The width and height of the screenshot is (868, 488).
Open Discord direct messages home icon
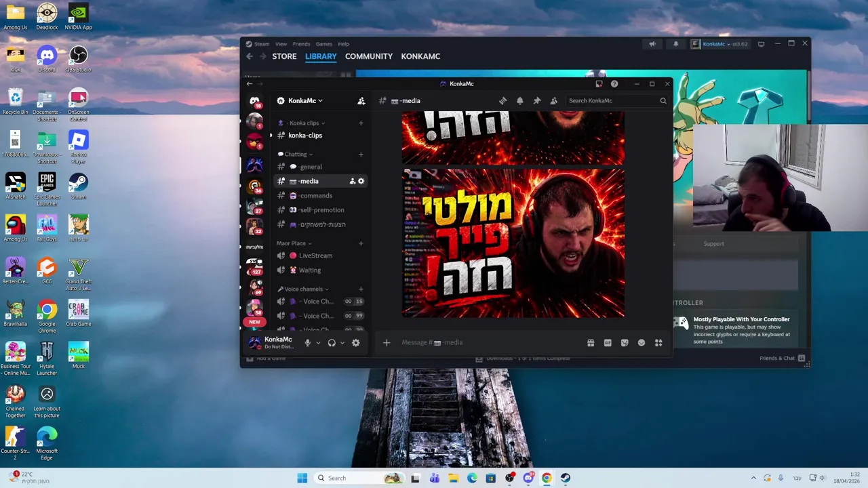coord(255,101)
